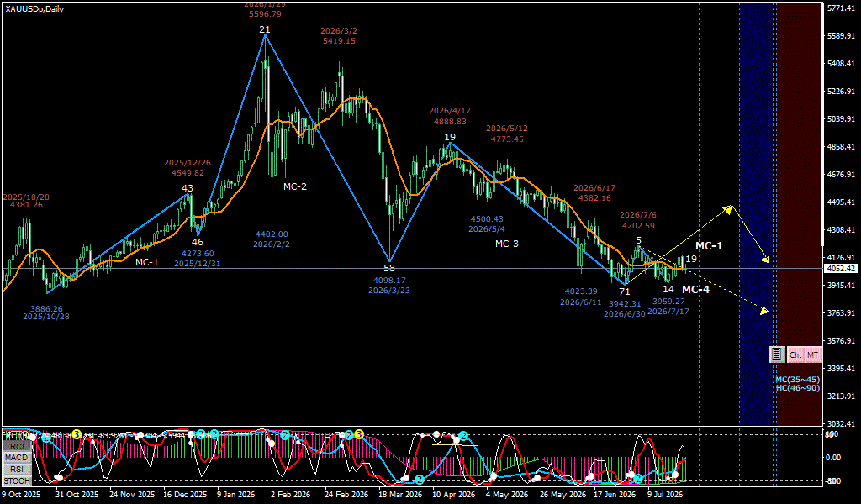Click the 4773.45 price label
This screenshot has width=861, height=504.
pyautogui.click(x=507, y=139)
